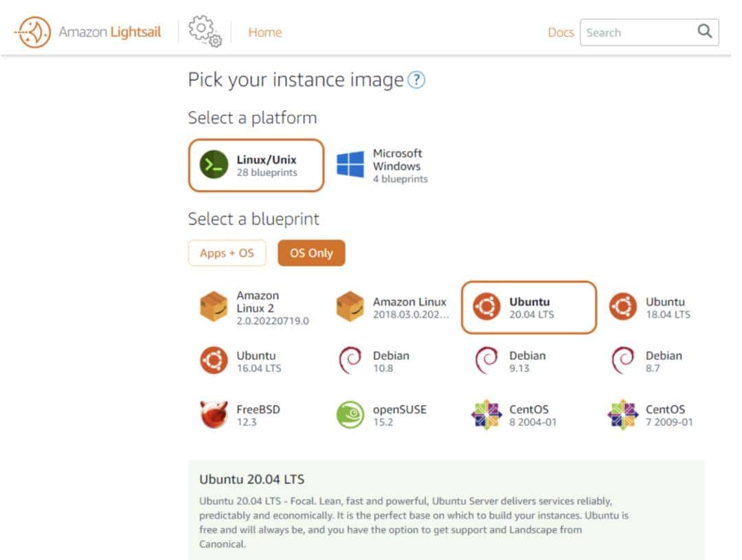Screen dimensions: 742x560
Task: Click the help question mark icon
Action: coord(416,80)
